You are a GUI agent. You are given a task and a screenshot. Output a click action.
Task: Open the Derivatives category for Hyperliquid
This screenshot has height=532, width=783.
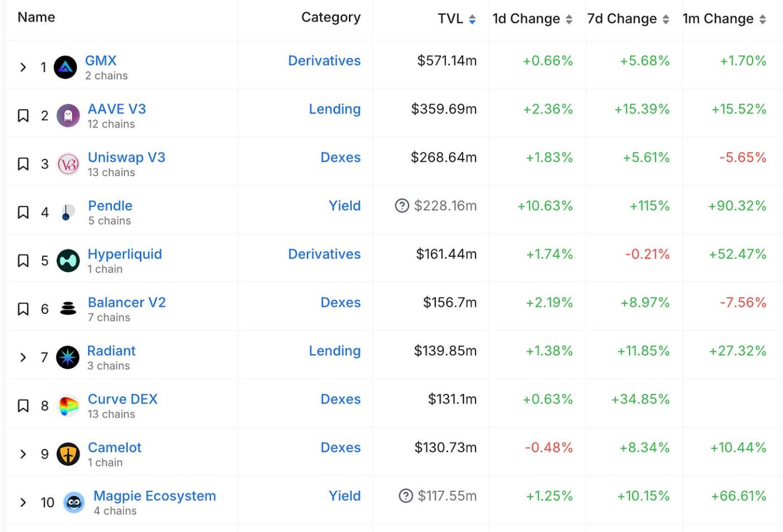[x=324, y=254]
